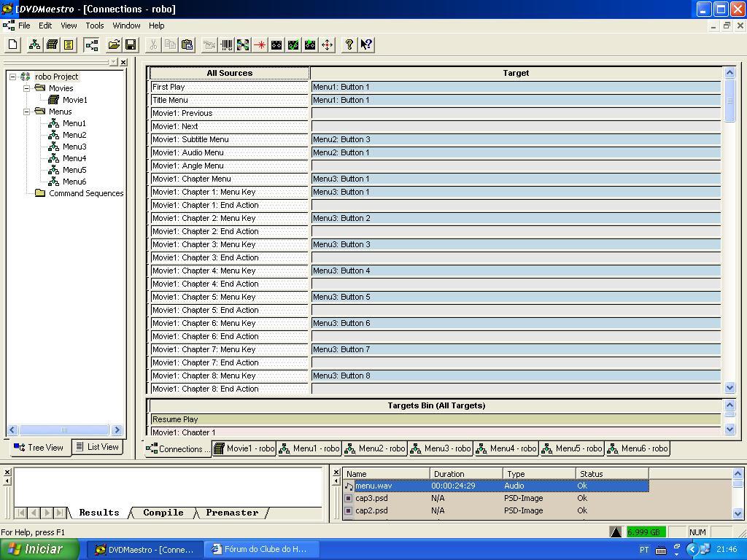Switch to the List View tab
The width and height of the screenshot is (747, 560).
click(x=97, y=447)
